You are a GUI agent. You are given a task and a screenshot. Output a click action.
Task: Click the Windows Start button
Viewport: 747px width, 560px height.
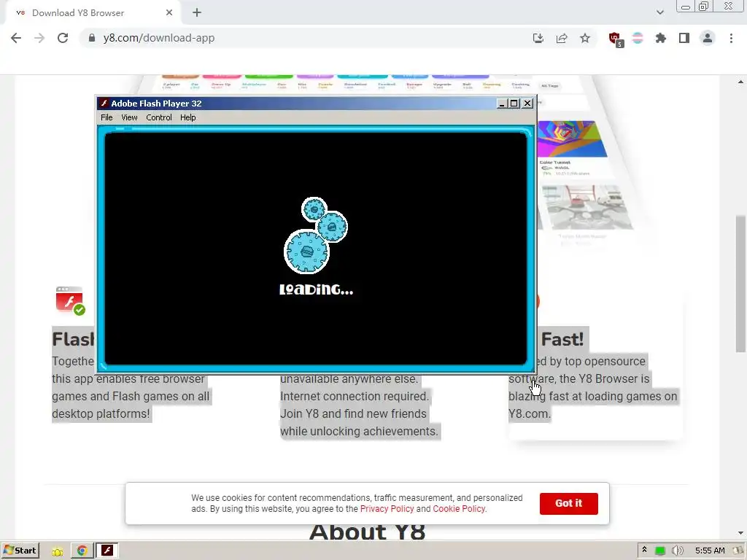(20, 551)
